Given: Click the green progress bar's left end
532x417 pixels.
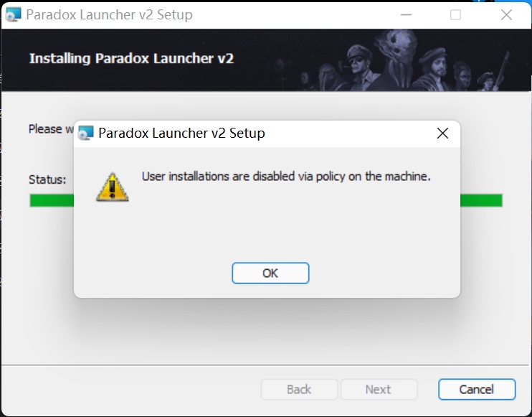Looking at the screenshot, I should pos(52,200).
